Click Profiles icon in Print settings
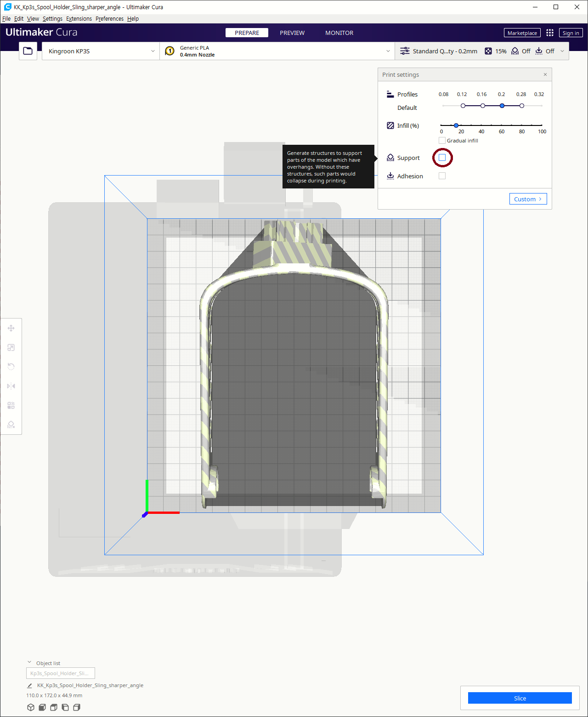 pos(390,94)
